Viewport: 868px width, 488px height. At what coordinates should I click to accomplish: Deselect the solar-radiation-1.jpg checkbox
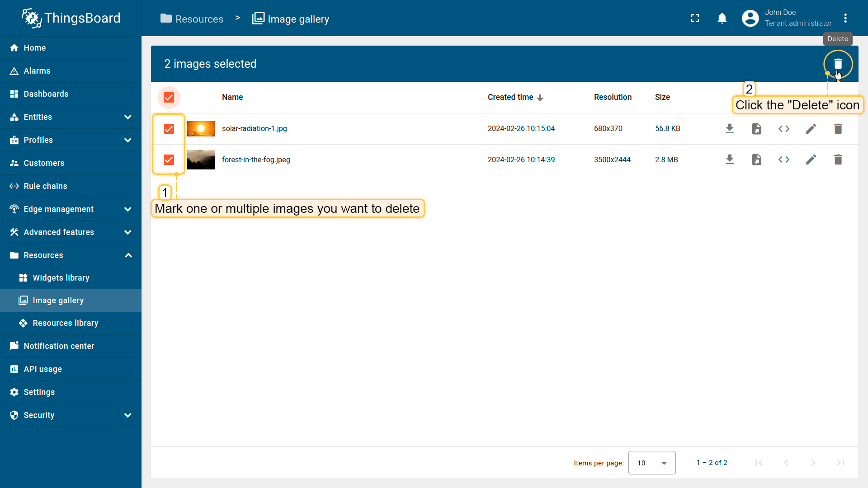point(169,129)
